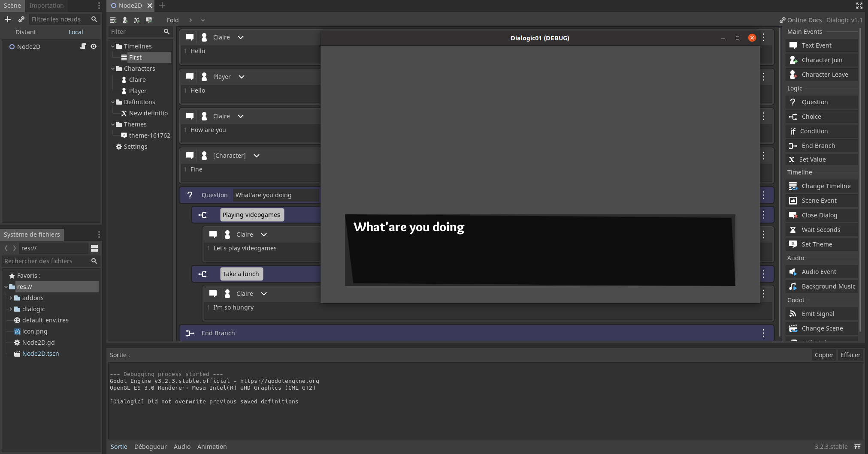Image resolution: width=868 pixels, height=454 pixels.
Task: Open the Dialogic Online Docs link
Action: click(x=801, y=20)
